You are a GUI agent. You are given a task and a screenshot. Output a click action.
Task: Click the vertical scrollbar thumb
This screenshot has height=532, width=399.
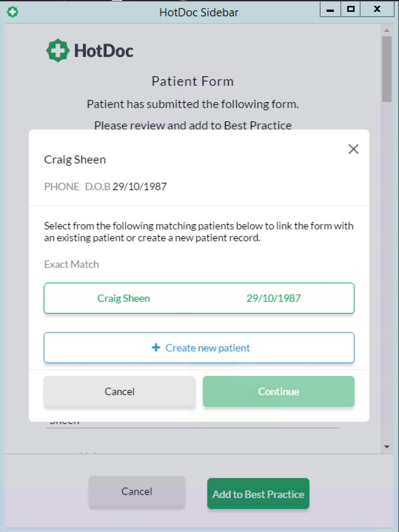tap(387, 69)
